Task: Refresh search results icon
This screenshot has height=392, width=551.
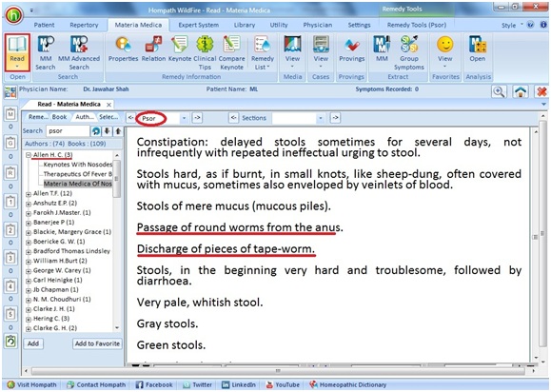Action: pos(95,131)
